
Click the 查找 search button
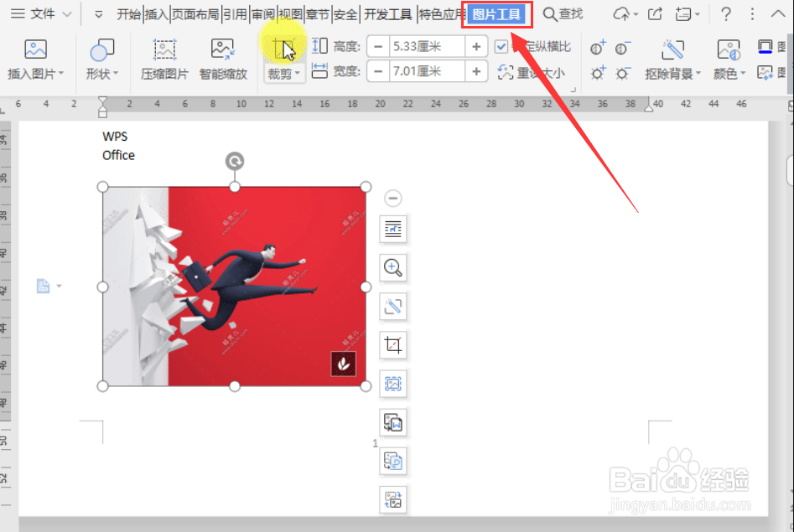[563, 14]
